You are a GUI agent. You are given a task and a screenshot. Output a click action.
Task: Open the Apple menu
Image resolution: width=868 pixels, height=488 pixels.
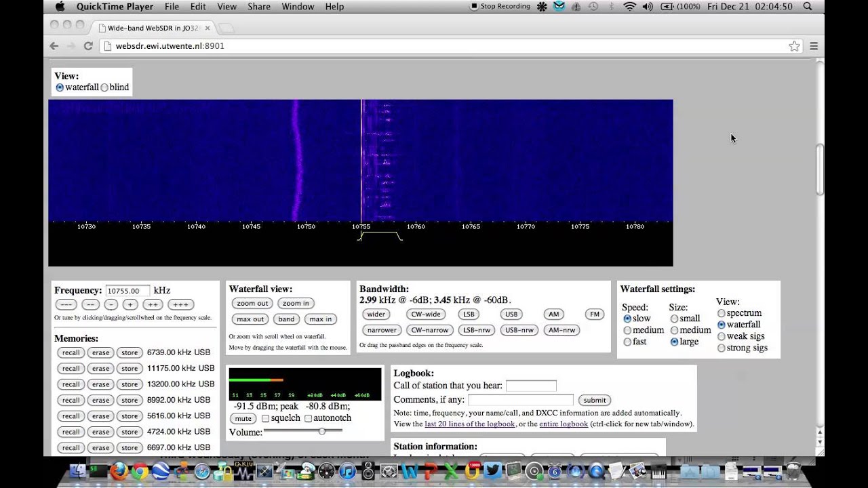(x=60, y=6)
